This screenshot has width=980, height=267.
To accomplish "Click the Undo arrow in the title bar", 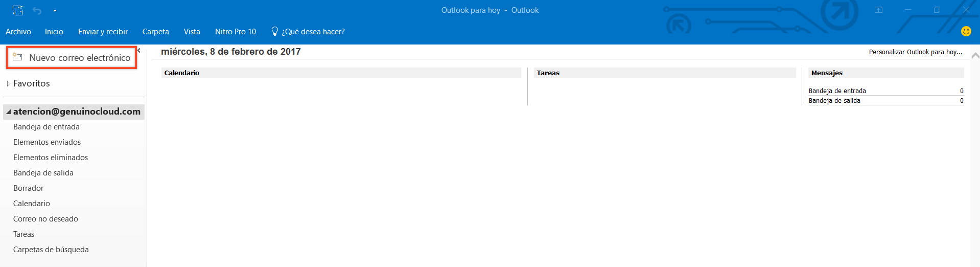I will coord(37,10).
